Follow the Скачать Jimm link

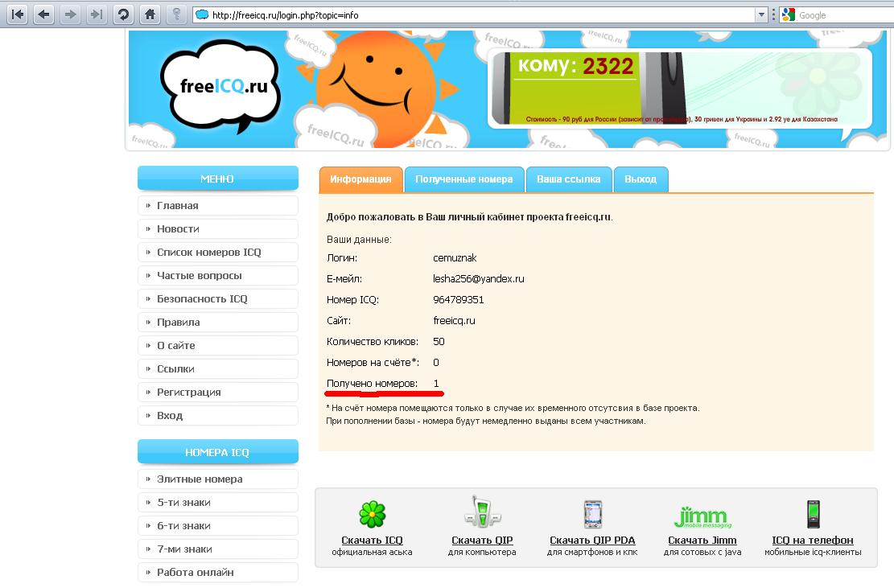point(702,541)
